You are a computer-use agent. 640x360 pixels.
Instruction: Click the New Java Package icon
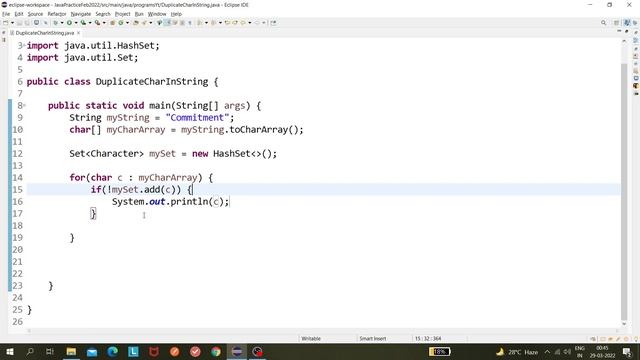tap(113, 23)
